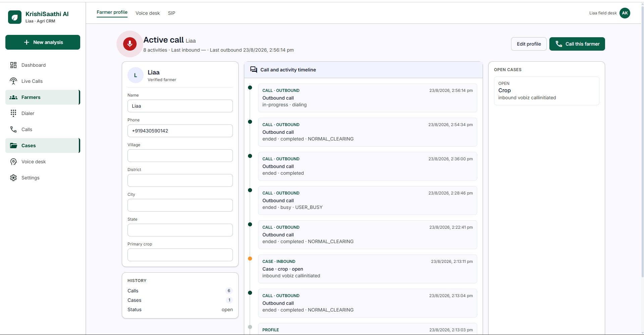Click the KrishiSaathi leaf logo icon
This screenshot has height=335, width=644.
coord(15,17)
